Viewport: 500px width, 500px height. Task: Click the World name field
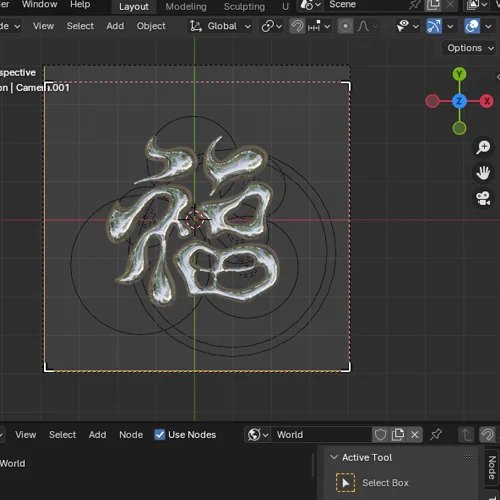(x=321, y=435)
